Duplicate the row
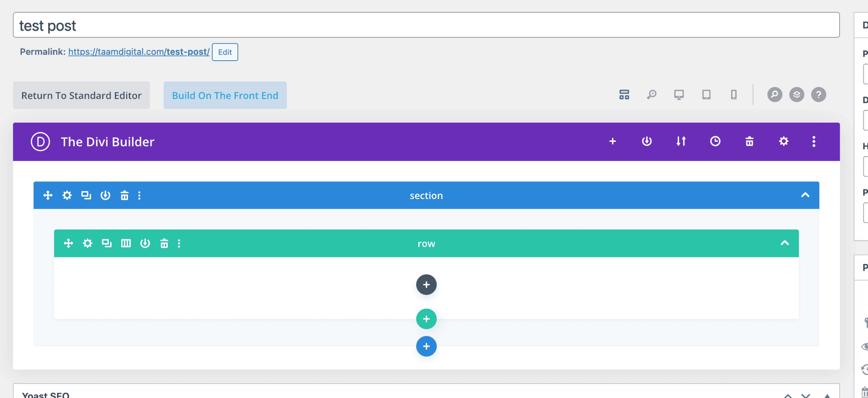Viewport: 868px width, 398px height. pyautogui.click(x=106, y=243)
